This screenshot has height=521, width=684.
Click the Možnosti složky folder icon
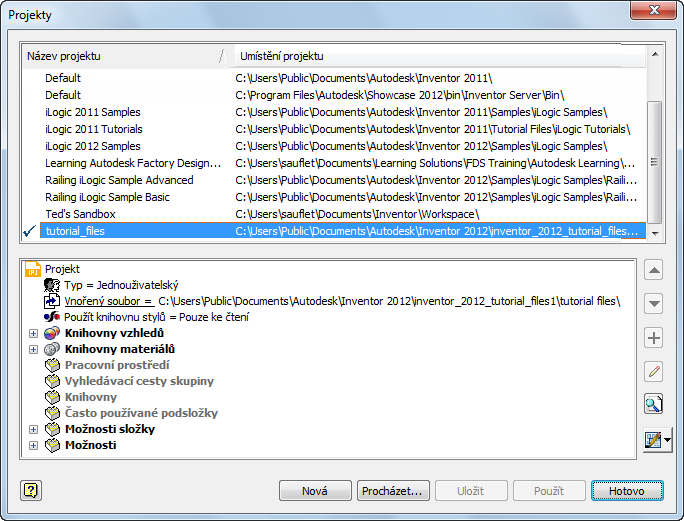click(x=52, y=429)
